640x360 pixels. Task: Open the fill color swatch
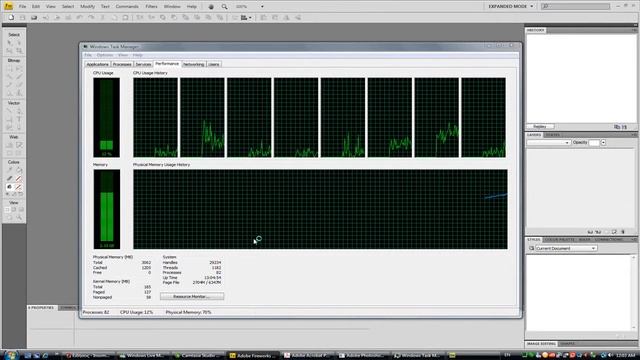tap(19, 187)
